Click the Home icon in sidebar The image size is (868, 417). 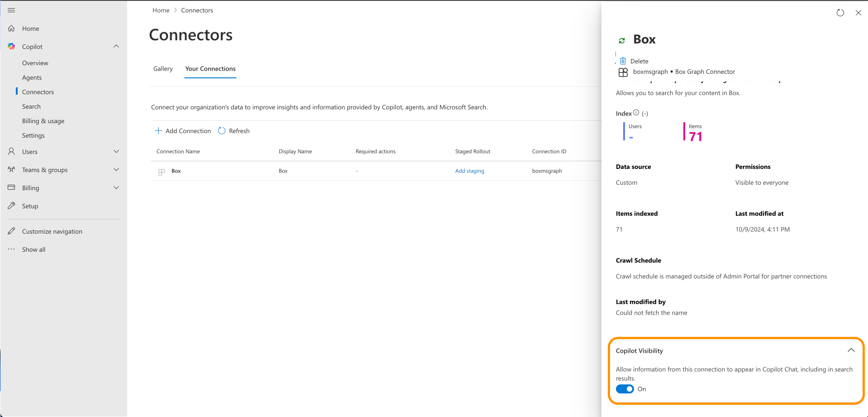click(x=12, y=29)
